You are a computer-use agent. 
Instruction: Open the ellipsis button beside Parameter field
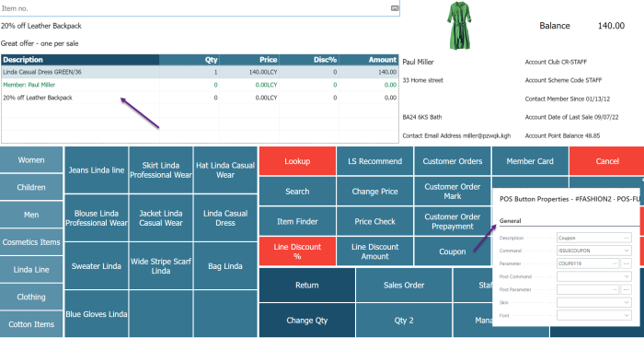(x=626, y=263)
